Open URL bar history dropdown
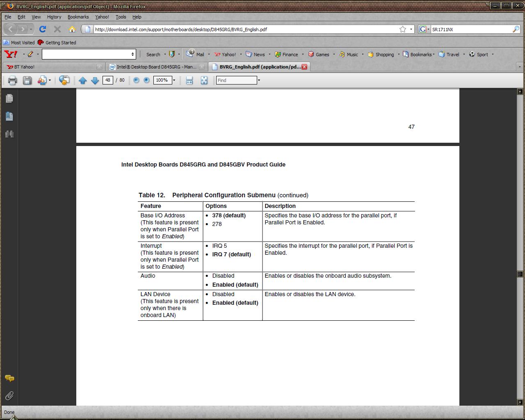This screenshot has height=420, width=525. [411, 30]
